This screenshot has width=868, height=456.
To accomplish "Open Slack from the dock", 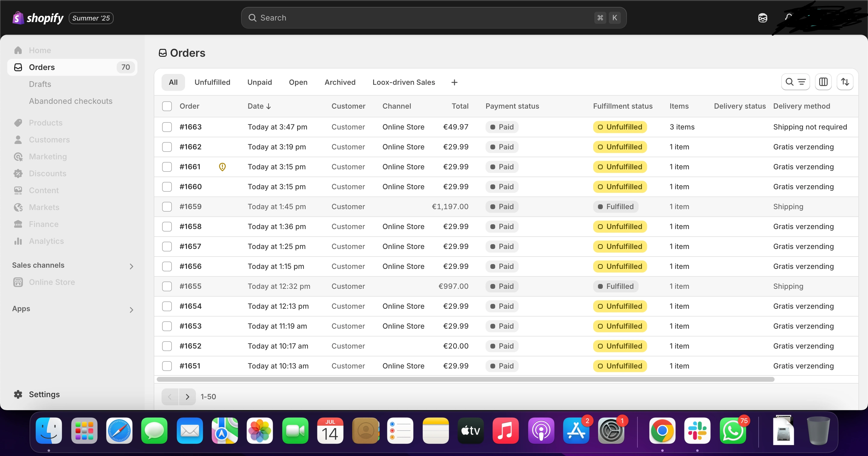I will pos(697,431).
